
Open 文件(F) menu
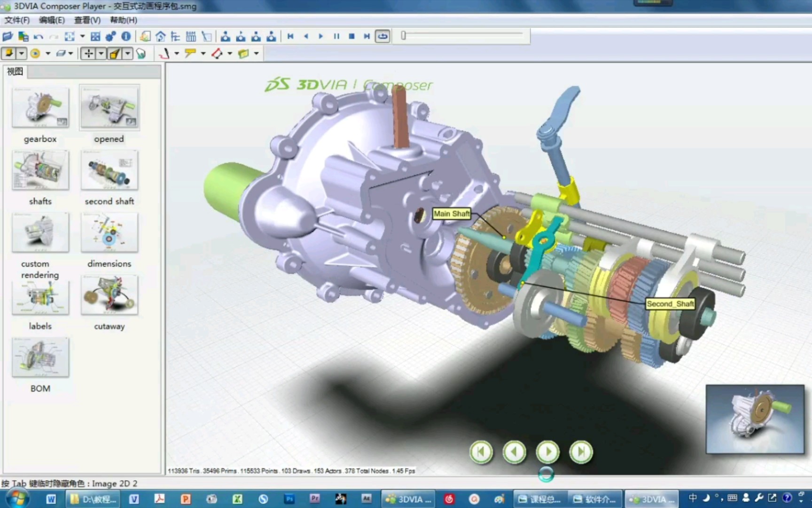click(x=17, y=20)
